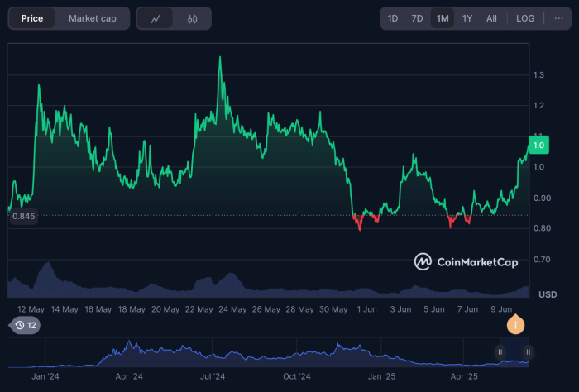Set time range to 1D
This screenshot has width=579, height=392.
coord(393,18)
